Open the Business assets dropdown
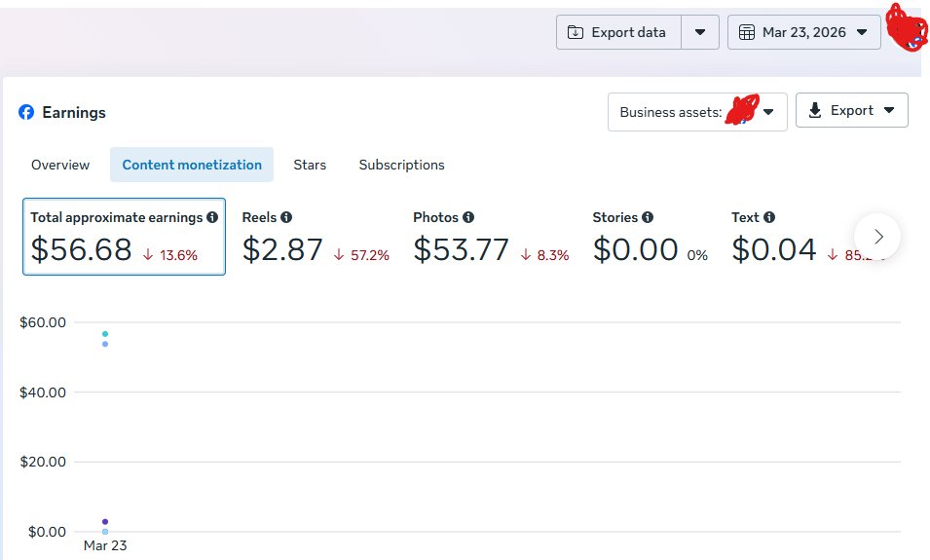The image size is (930, 560). tap(697, 112)
